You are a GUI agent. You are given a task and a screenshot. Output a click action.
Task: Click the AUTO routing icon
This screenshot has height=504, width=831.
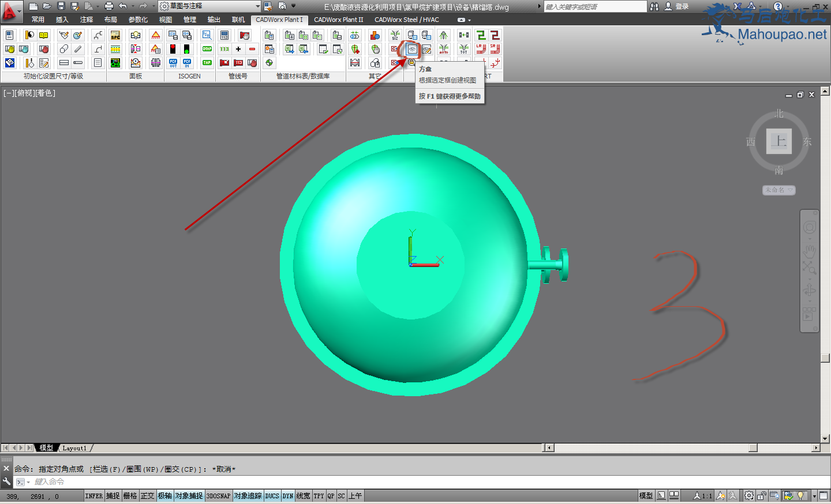444,49
